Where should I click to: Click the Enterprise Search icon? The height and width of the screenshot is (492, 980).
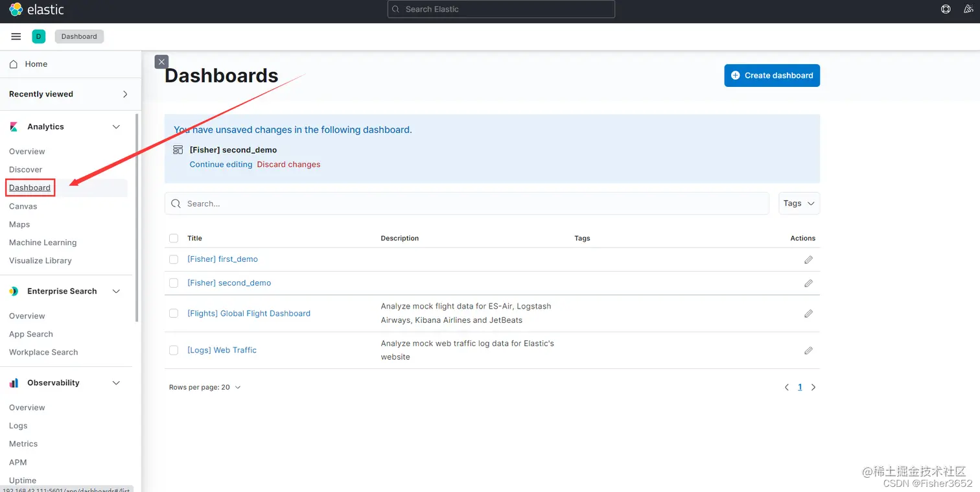click(x=14, y=292)
